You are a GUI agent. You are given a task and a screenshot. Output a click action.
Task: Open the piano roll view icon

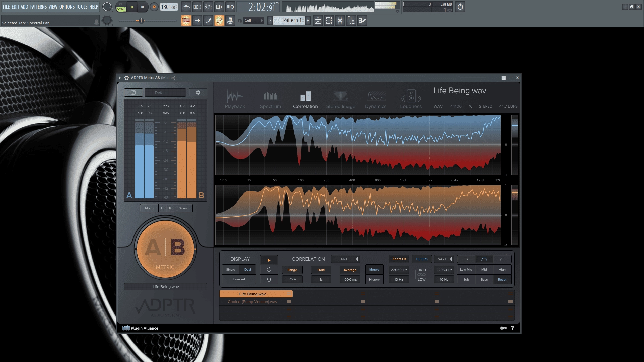362,21
